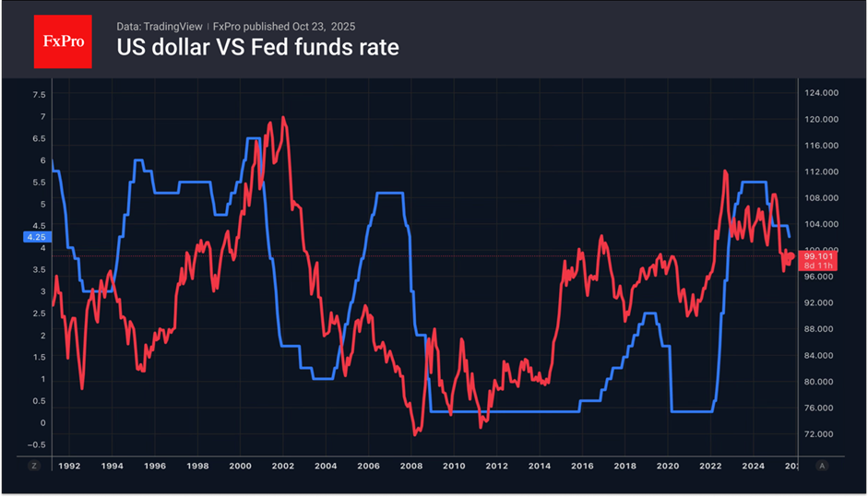Toggle the Z button beside the time axis
The image size is (868, 497).
click(x=34, y=466)
